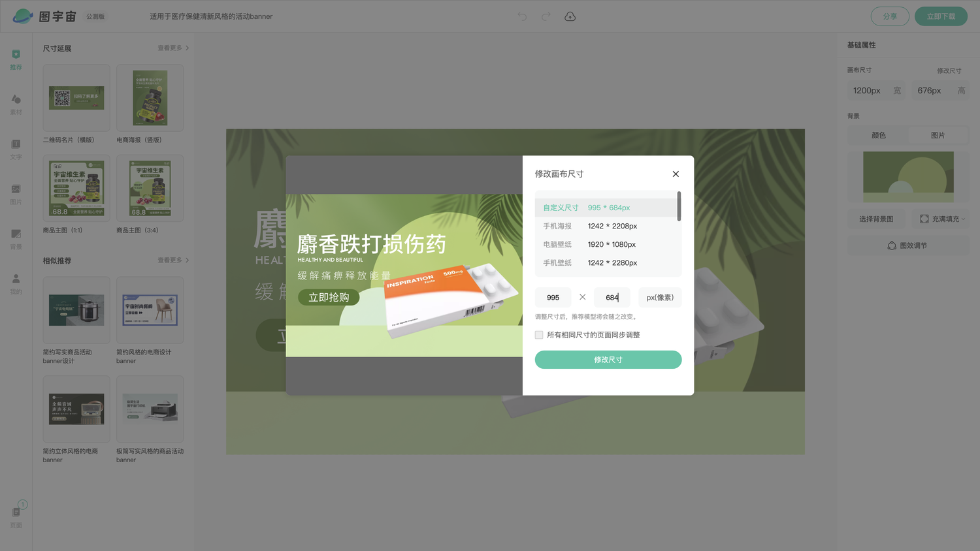Screen dimensions: 980x551
Task: Select the 二维码名片（横版）thumbnail
Action: pos(76,98)
